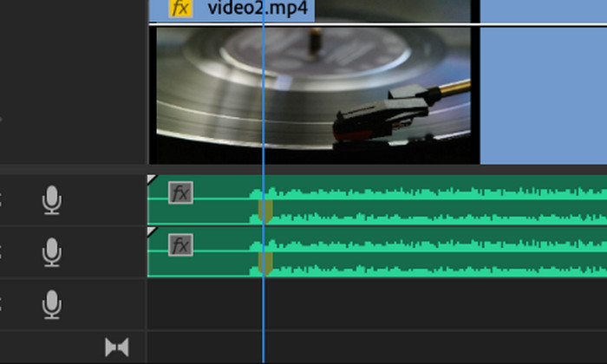Click the bowtie-shaped icon below the track headers
The height and width of the screenshot is (364, 607).
116,348
